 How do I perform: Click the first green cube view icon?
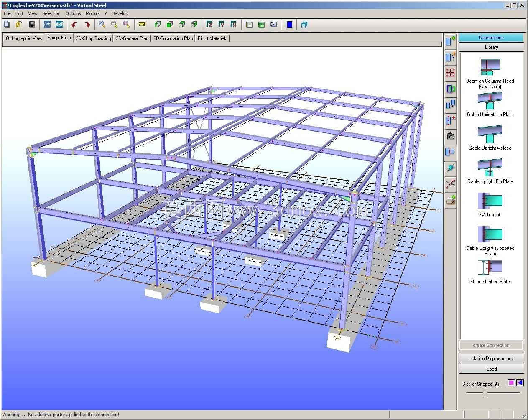tap(158, 25)
